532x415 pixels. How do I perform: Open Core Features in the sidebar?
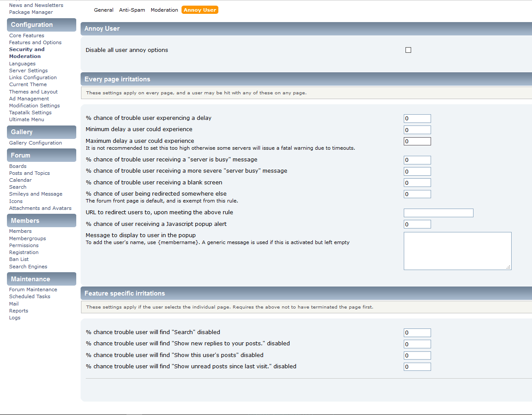point(26,35)
